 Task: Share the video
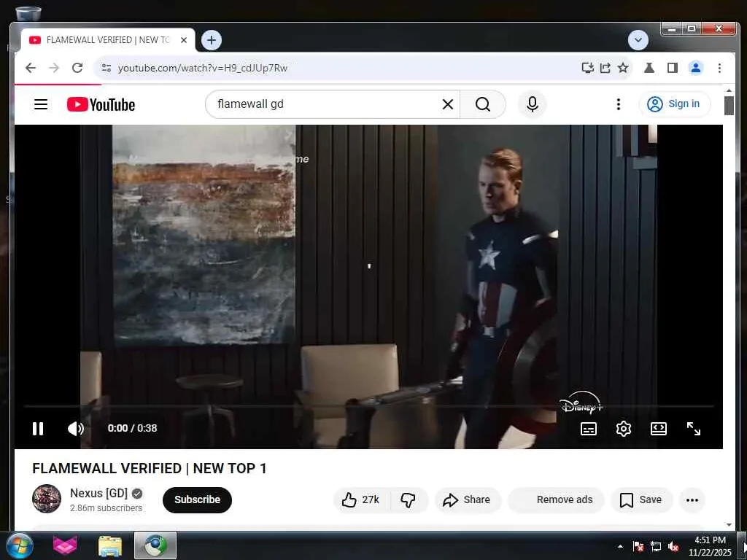point(467,499)
